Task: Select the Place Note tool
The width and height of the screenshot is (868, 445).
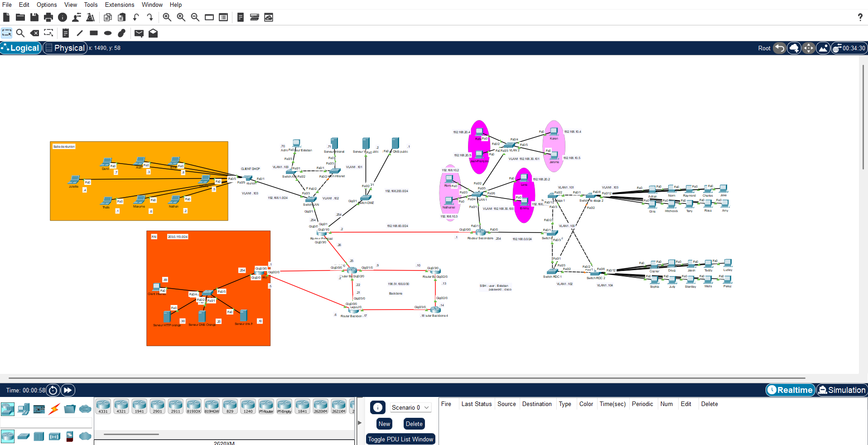Action: click(x=66, y=33)
